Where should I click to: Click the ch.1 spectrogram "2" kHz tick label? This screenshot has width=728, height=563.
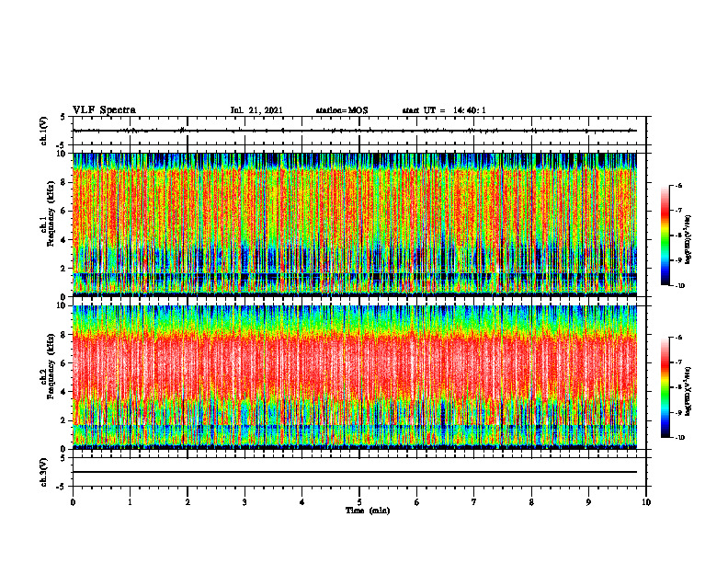point(64,268)
